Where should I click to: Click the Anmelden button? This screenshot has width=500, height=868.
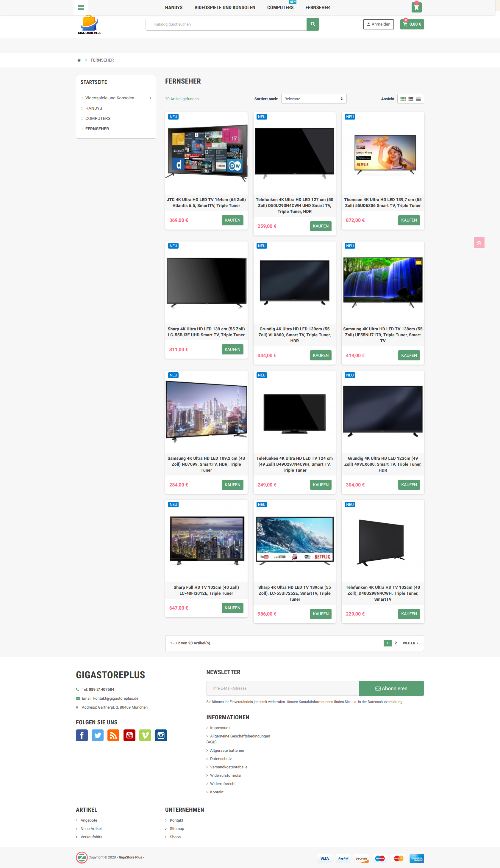click(379, 24)
